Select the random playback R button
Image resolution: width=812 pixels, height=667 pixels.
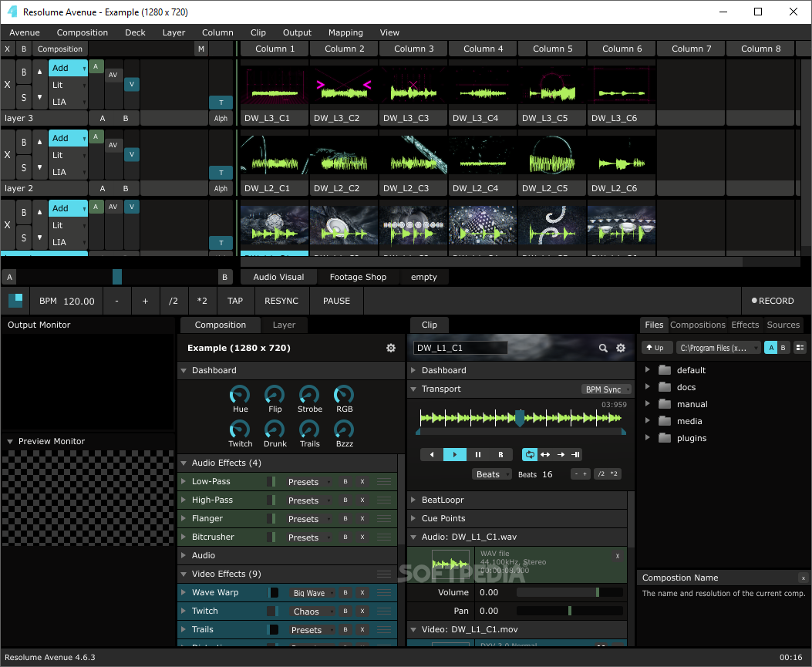pyautogui.click(x=500, y=455)
